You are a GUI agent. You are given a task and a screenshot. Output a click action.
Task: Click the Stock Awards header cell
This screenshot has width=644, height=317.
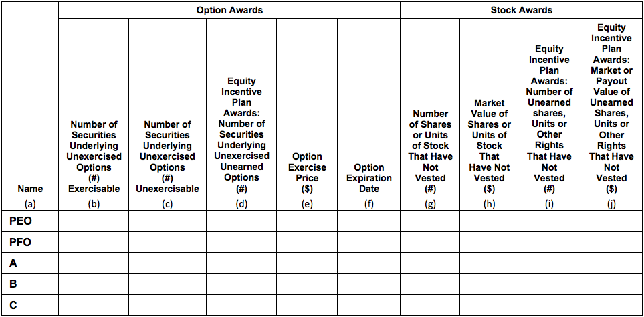coord(522,10)
